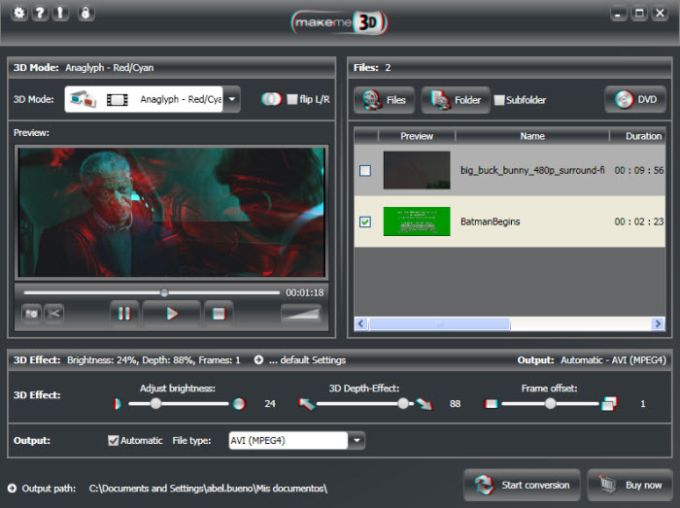The height and width of the screenshot is (508, 680).
Task: Click the stacked-frames offset icon
Action: pyautogui.click(x=609, y=404)
